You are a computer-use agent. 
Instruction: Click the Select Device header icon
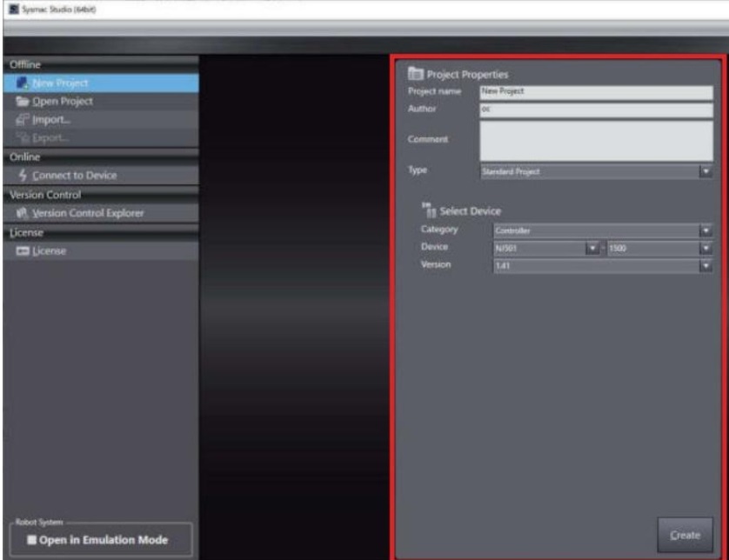[x=429, y=210]
